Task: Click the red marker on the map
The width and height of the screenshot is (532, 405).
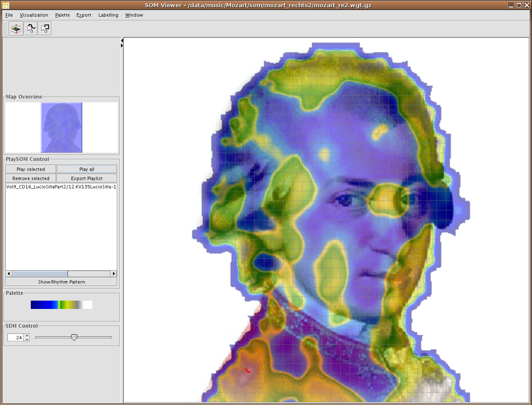Action: pos(247,370)
